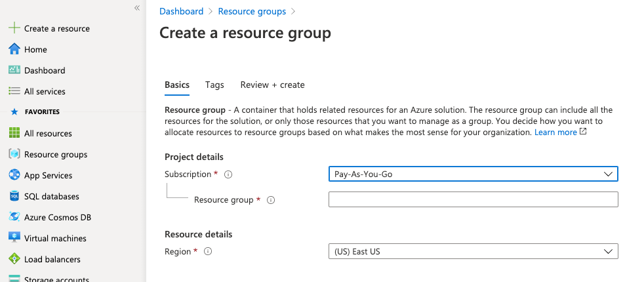Click the Create a resource plus icon
The image size is (644, 282).
tap(14, 28)
